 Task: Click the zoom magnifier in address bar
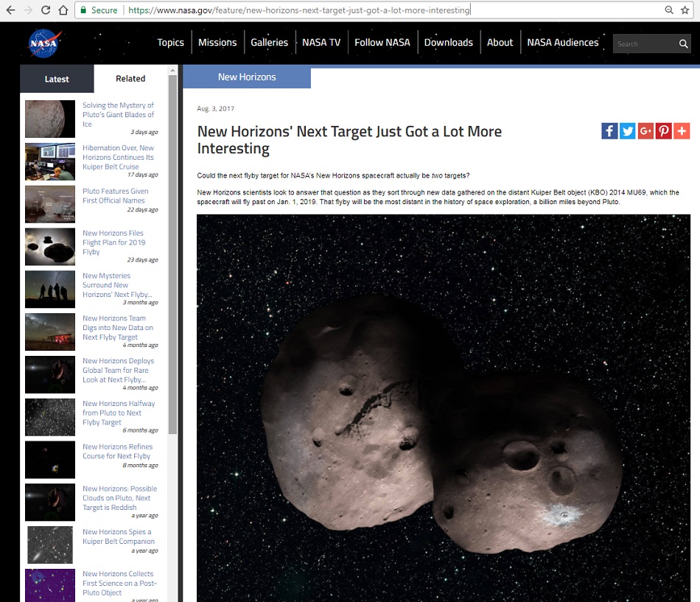click(669, 10)
